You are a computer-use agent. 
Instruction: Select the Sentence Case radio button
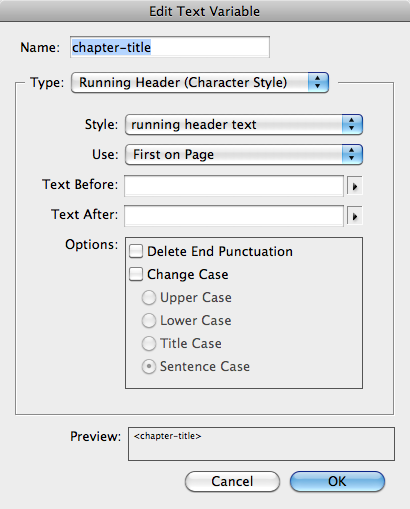coord(149,367)
